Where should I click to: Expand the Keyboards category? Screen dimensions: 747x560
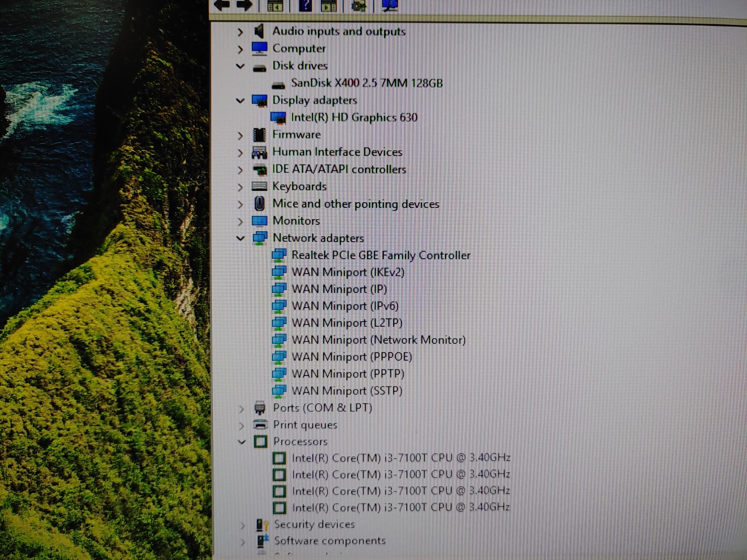[240, 187]
